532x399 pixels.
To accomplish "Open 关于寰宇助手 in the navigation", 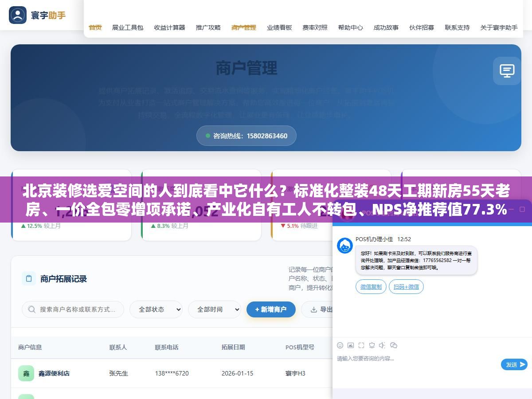I will [499, 27].
